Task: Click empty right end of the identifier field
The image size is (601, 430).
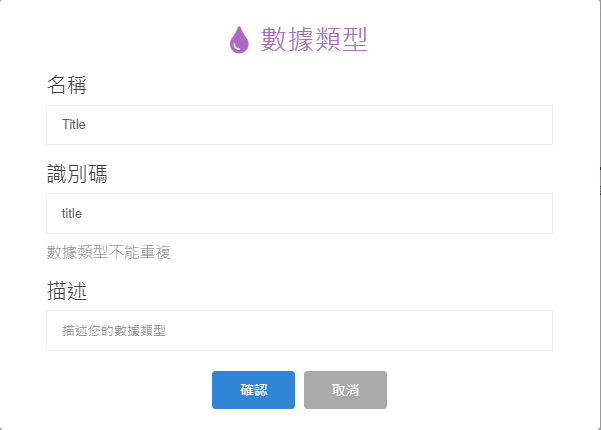Action: coord(520,213)
